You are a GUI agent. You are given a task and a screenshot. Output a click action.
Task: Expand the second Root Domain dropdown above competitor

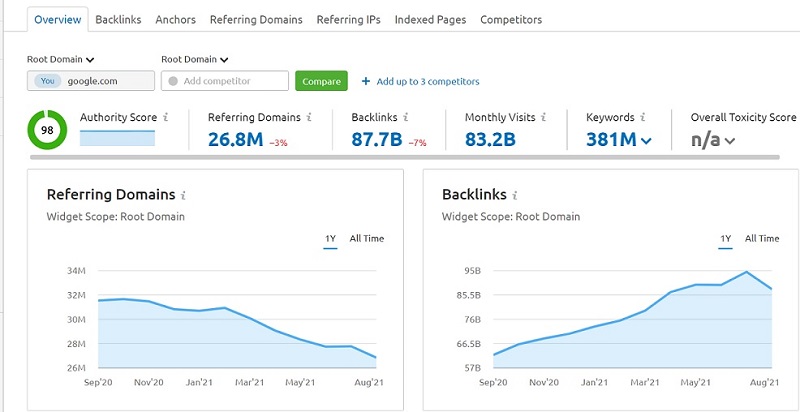click(x=195, y=59)
